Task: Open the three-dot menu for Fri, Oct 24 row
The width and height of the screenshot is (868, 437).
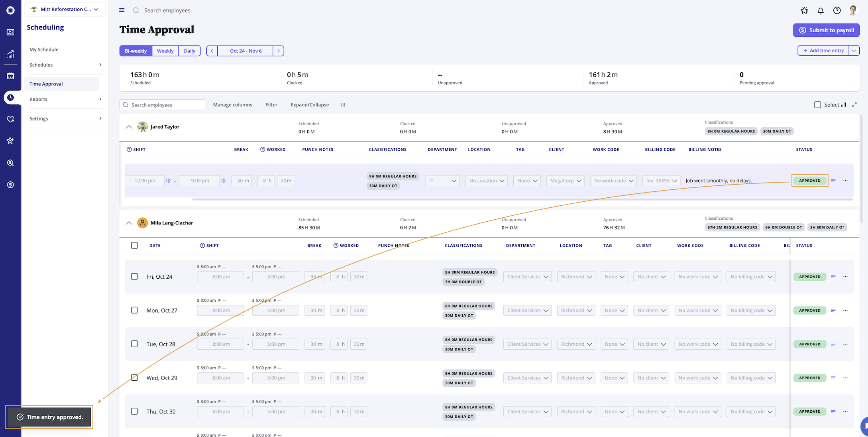Action: [x=845, y=277]
